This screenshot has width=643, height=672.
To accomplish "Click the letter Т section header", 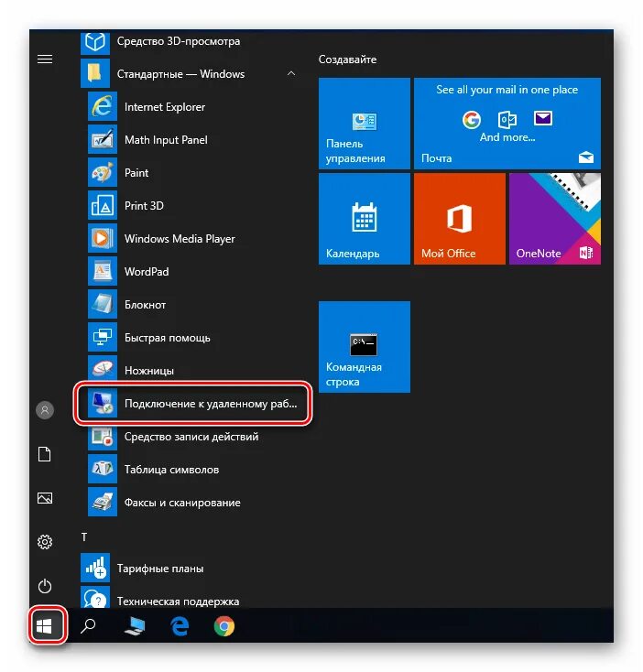I will tap(84, 537).
